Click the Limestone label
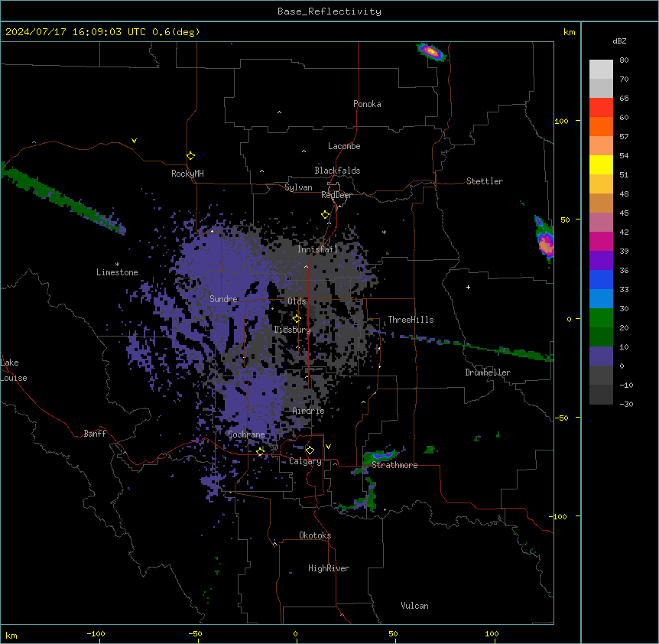 117,272
